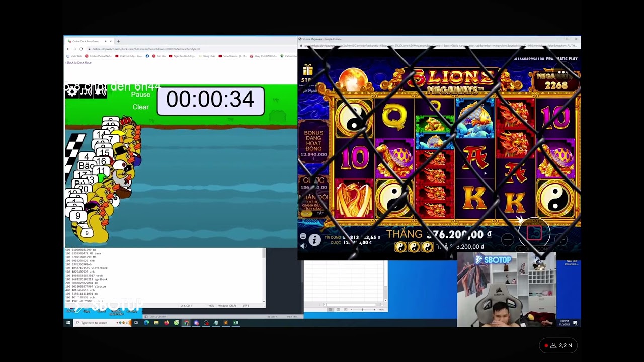The image size is (644, 362).
Task: Clear the duck race timer
Action: (140, 107)
